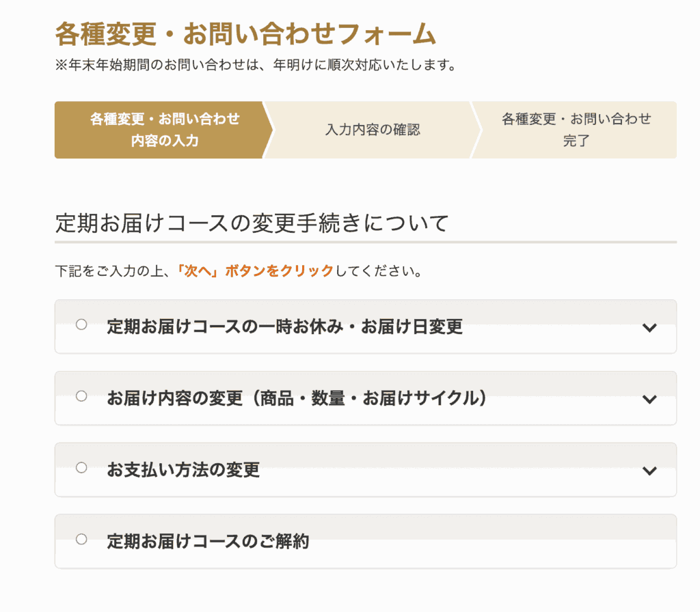Expand the お支払い方法の変更 chevron arrow
The image size is (700, 612).
click(x=649, y=470)
